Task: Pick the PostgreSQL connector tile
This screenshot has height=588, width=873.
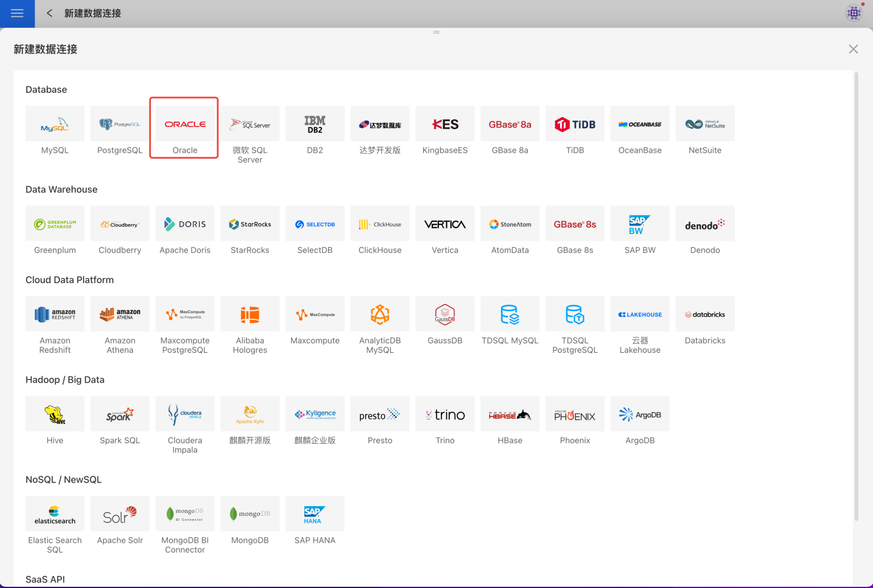Action: (119, 124)
